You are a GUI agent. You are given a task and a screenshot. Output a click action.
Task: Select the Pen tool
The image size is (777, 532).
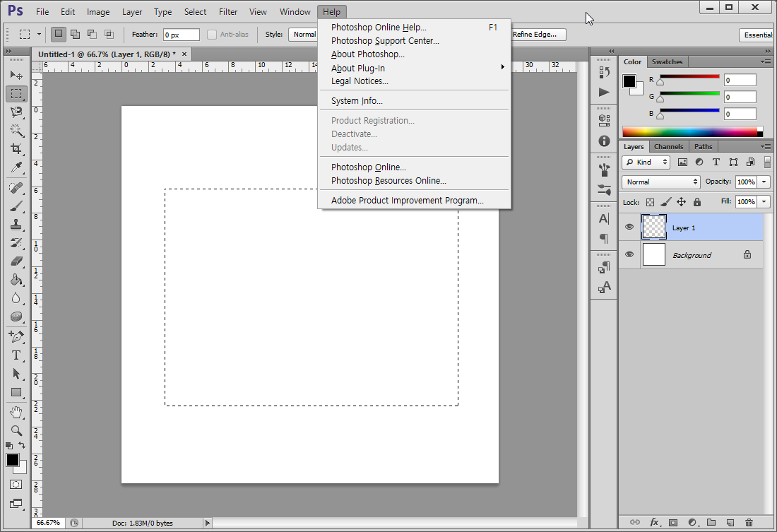click(x=16, y=337)
